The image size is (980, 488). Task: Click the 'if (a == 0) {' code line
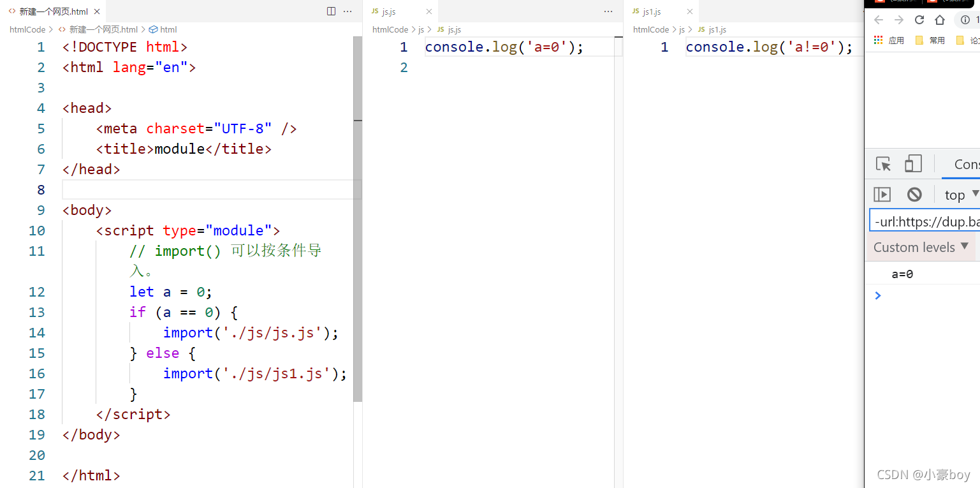[183, 312]
